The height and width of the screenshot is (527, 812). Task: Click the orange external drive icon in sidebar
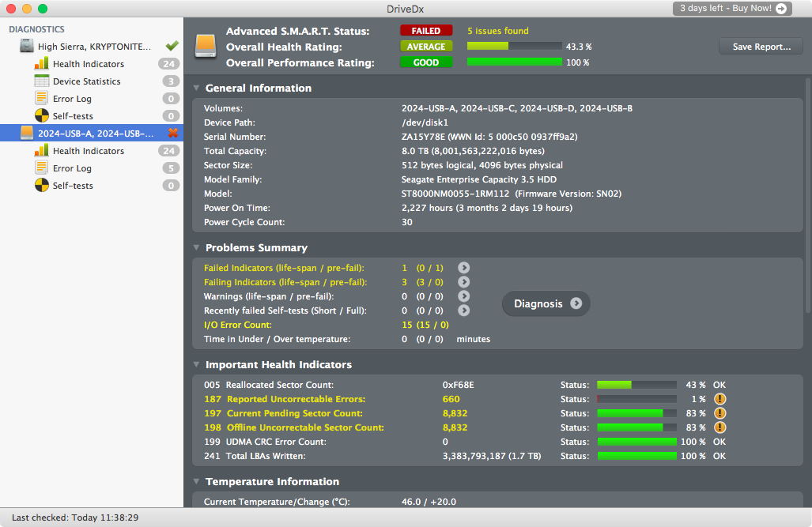(x=27, y=133)
